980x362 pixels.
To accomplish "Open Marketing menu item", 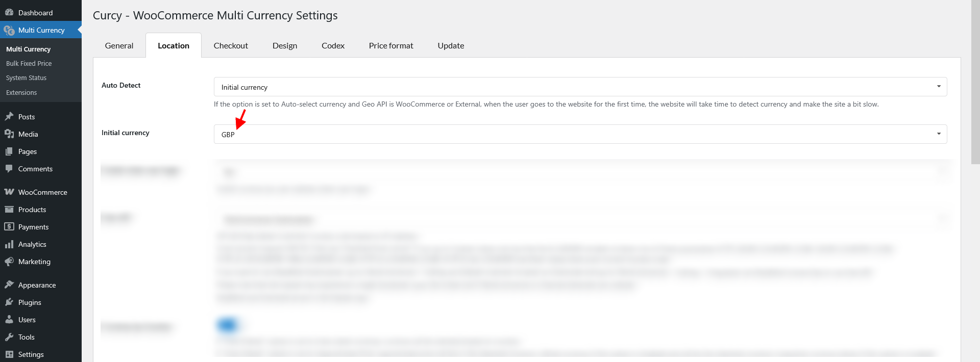I will click(x=41, y=262).
